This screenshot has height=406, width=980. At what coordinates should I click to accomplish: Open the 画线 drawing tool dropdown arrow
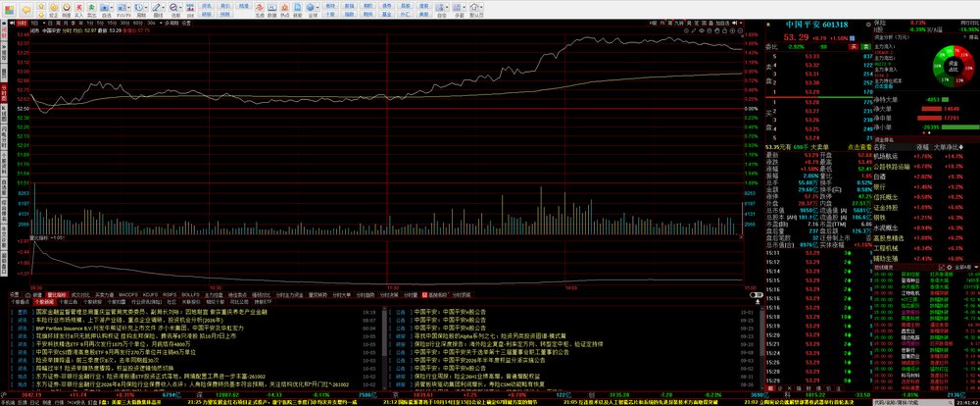point(163,7)
